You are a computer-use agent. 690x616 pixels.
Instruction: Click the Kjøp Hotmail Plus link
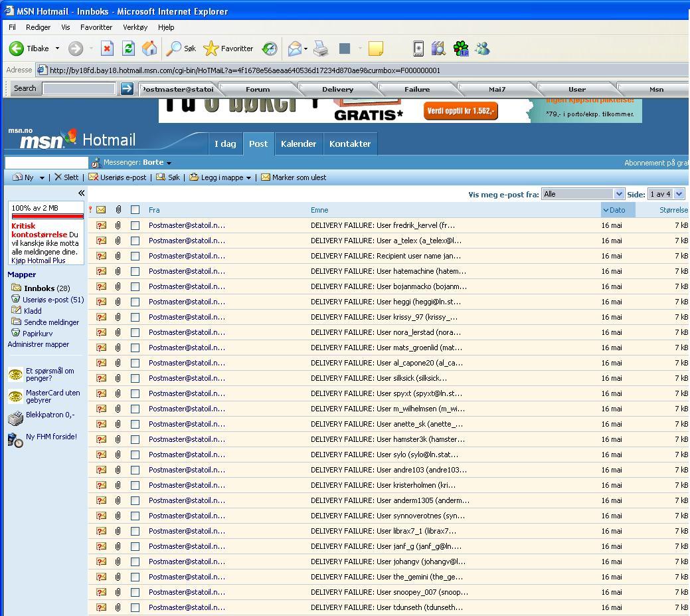[x=39, y=260]
